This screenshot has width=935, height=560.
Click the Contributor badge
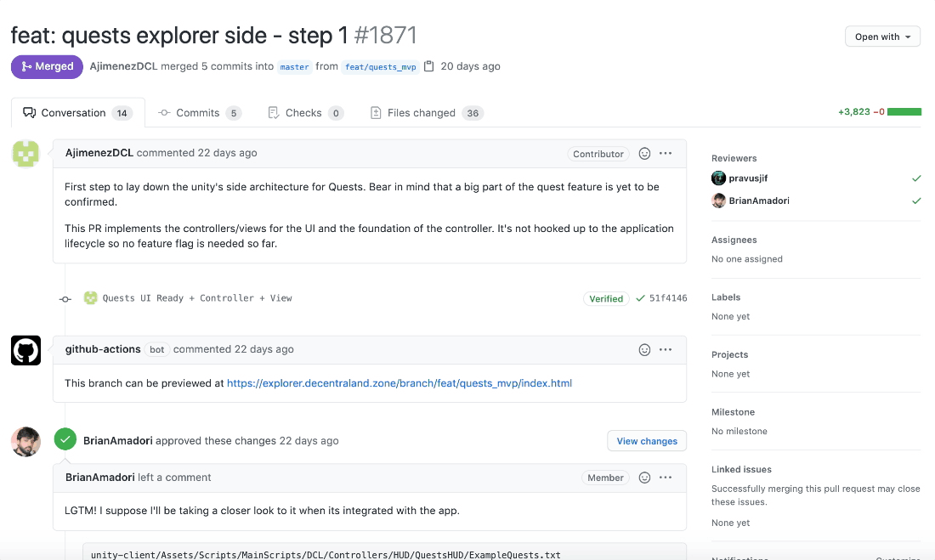click(x=598, y=154)
